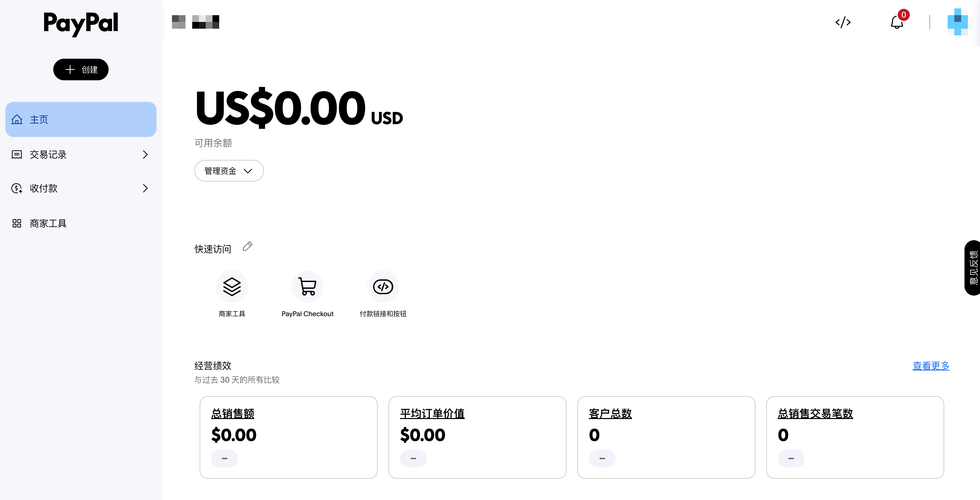Click the 创建 button
This screenshot has width=980, height=500.
(81, 70)
